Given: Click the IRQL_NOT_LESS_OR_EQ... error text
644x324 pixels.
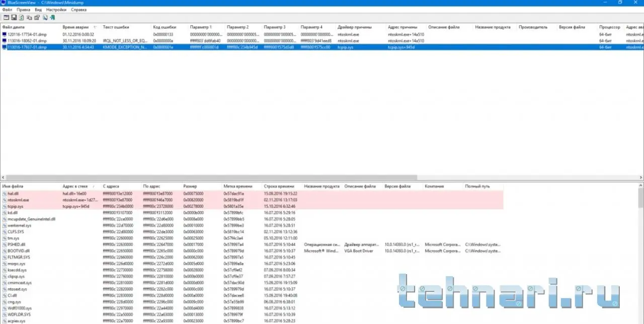Looking at the screenshot, I should coord(125,41).
